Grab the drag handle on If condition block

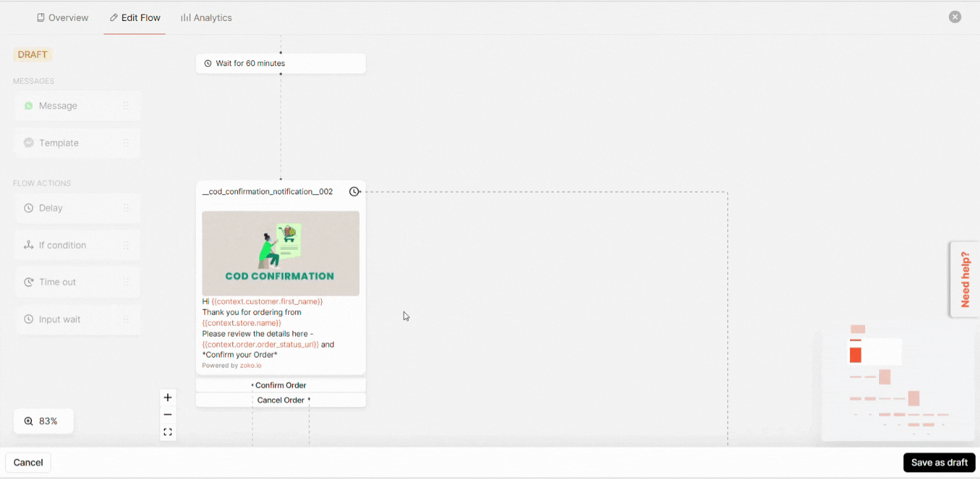click(x=126, y=245)
